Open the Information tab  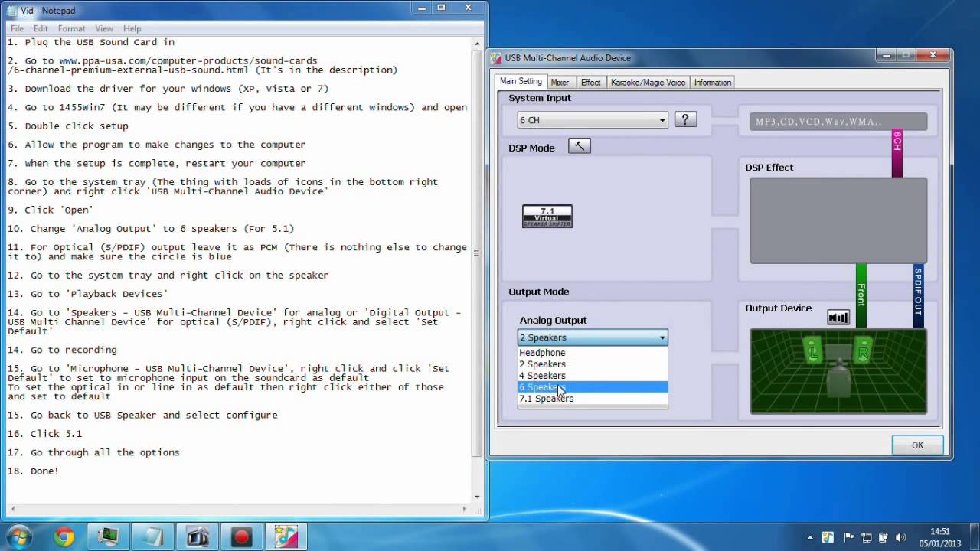713,83
